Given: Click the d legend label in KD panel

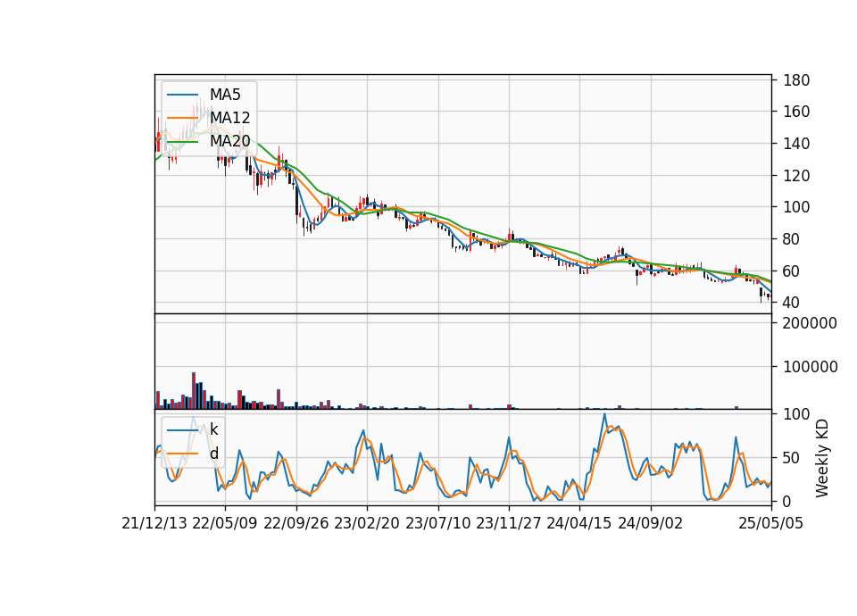Looking at the screenshot, I should click(x=213, y=454).
